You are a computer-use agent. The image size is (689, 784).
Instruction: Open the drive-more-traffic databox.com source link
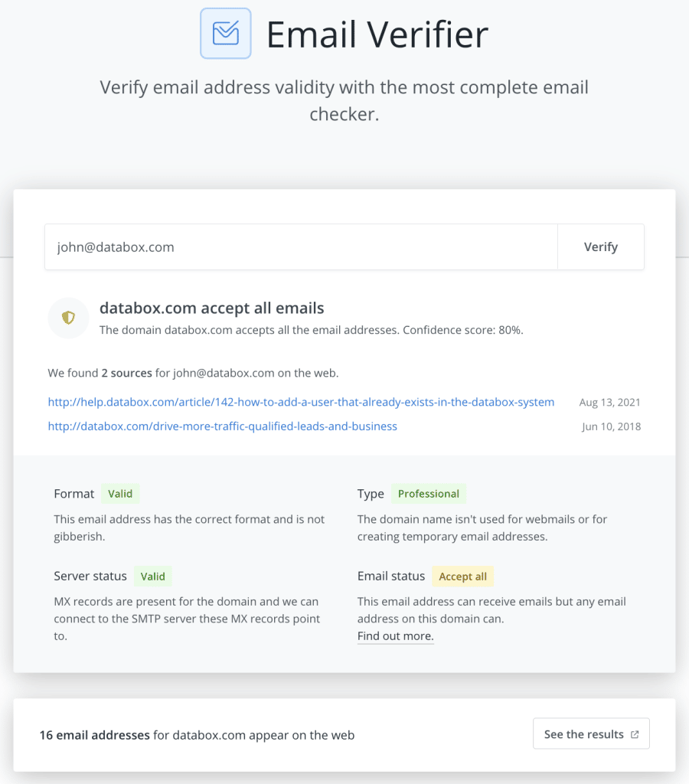click(223, 426)
